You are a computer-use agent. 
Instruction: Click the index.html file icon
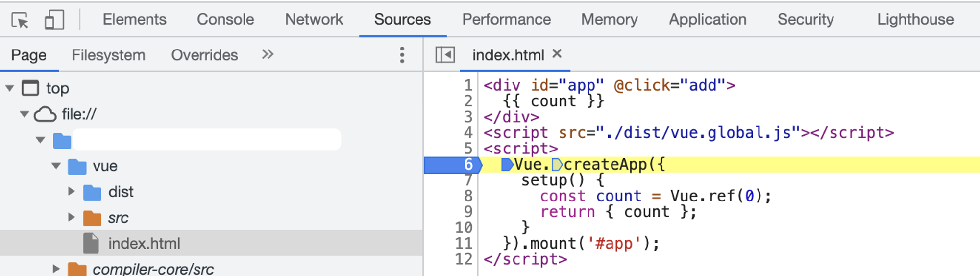coord(91,243)
